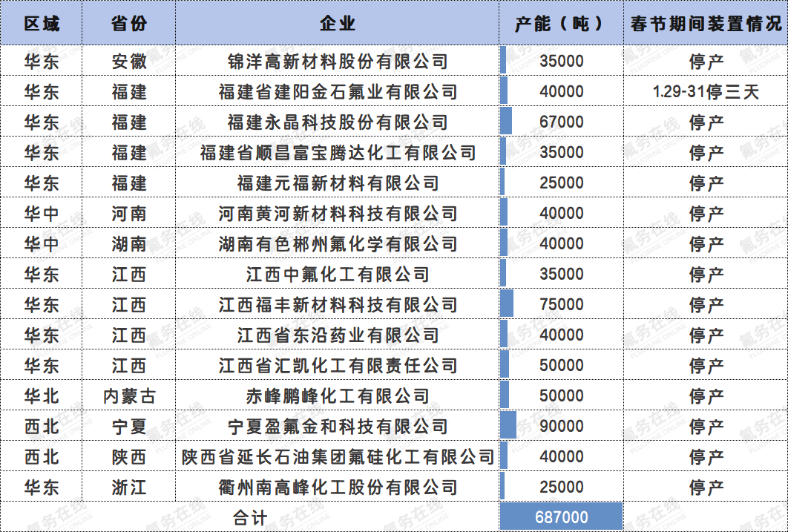This screenshot has height=532, width=788.
Task: Click company 江西福丰新材料科技有限公司
Action: 337,305
